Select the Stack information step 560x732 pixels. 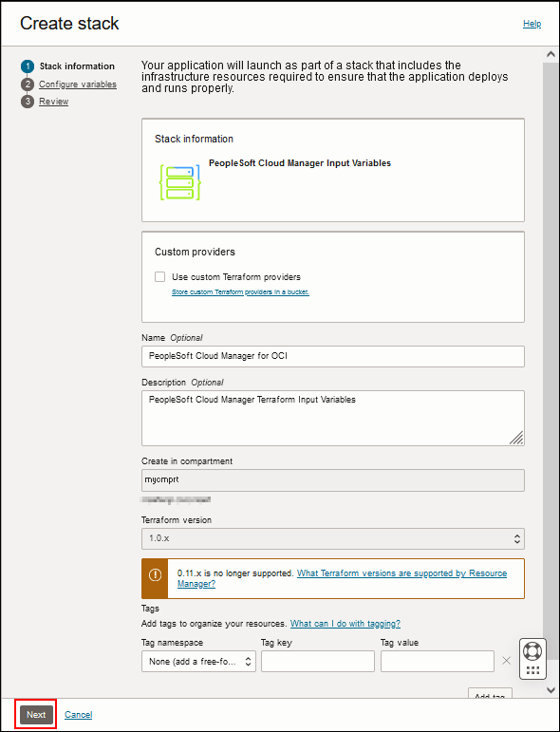[x=77, y=66]
